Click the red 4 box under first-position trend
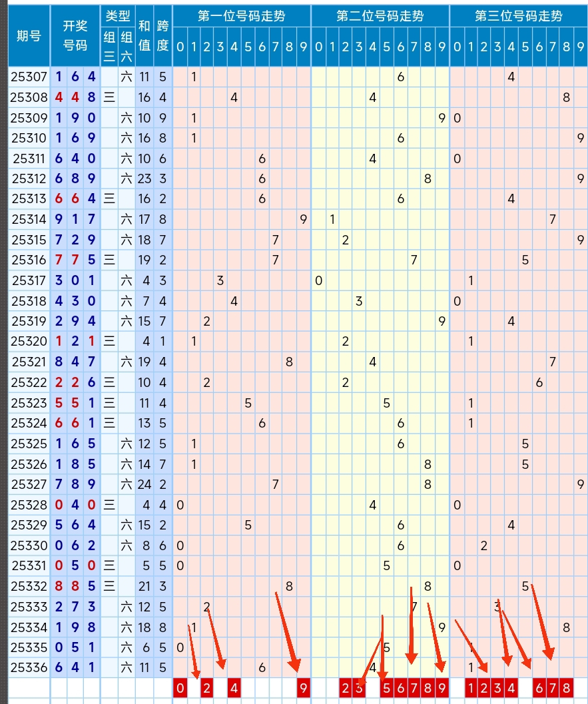The width and height of the screenshot is (588, 704). click(234, 688)
